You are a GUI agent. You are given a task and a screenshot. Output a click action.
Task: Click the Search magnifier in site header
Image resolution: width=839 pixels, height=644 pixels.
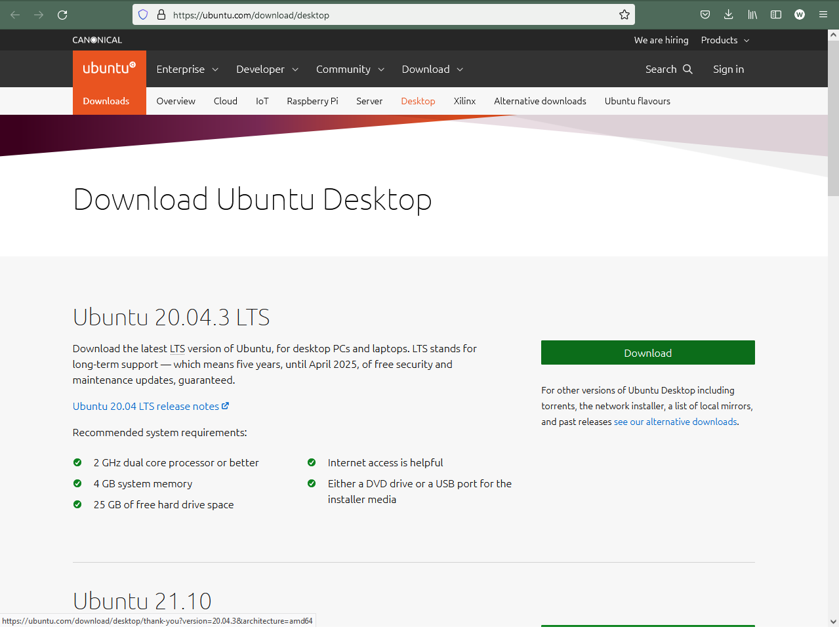687,69
